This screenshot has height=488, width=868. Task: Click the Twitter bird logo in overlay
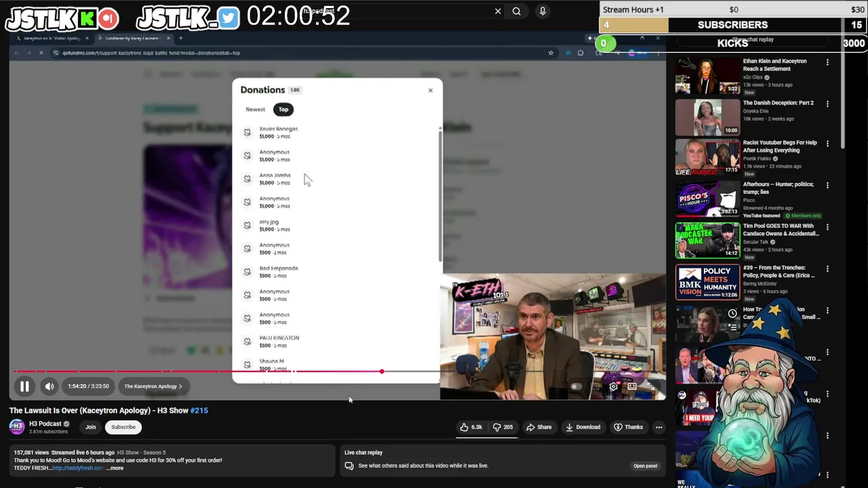tap(229, 18)
